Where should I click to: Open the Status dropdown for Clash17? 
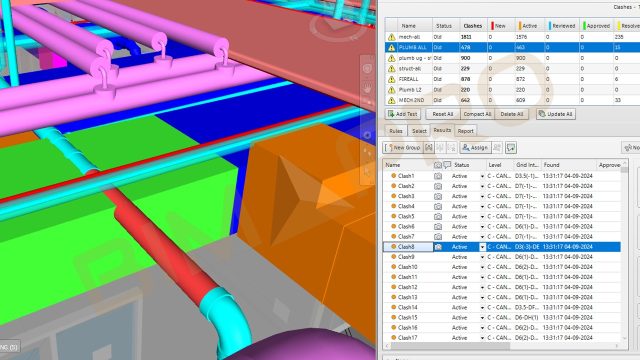[482, 338]
